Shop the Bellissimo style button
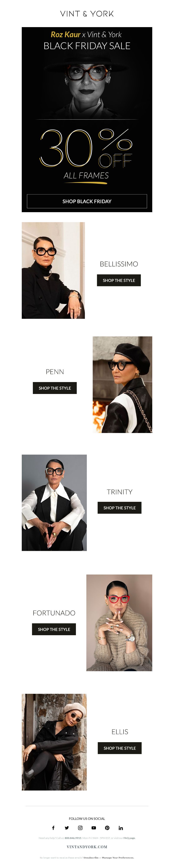 [119, 280]
